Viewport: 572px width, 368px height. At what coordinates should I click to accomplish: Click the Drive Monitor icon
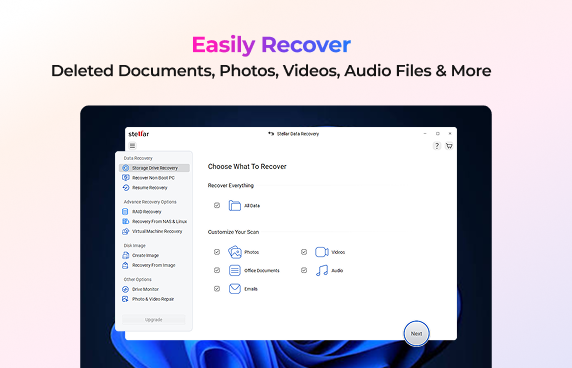[125, 289]
